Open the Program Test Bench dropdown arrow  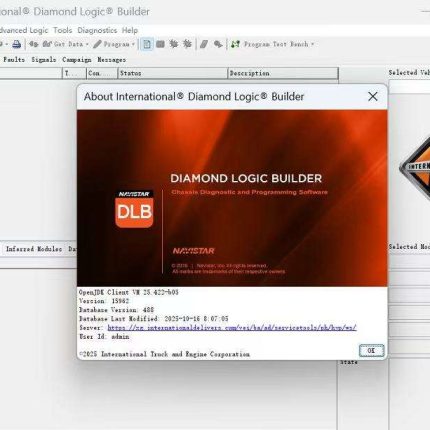(312, 44)
